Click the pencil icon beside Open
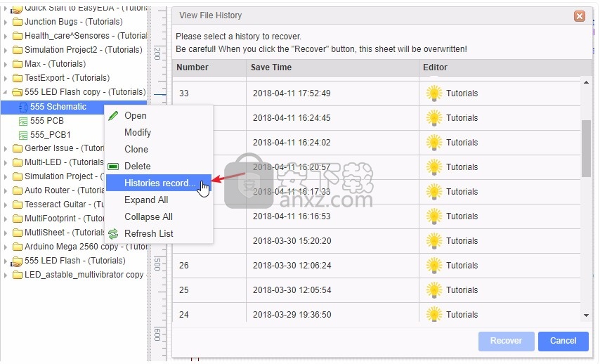 pyautogui.click(x=113, y=116)
